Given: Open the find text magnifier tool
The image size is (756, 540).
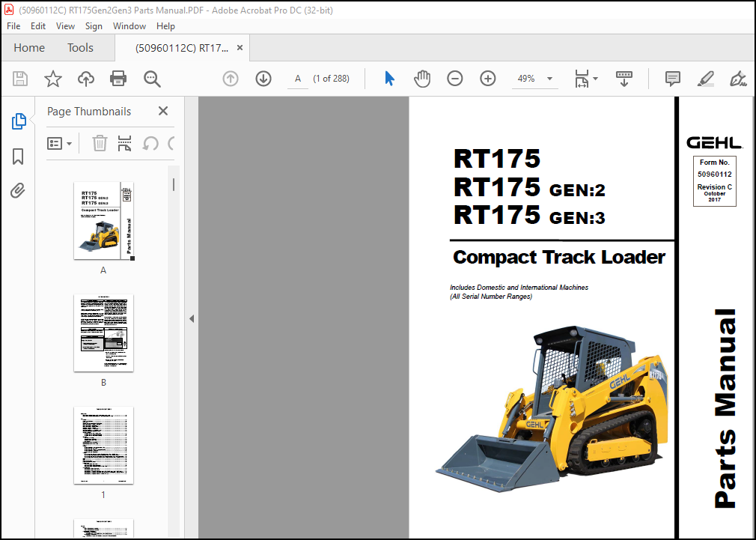Looking at the screenshot, I should (x=152, y=79).
